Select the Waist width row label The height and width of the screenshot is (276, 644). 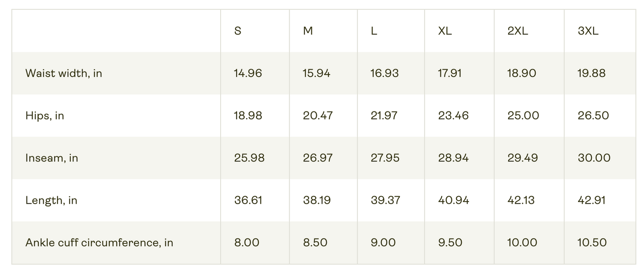64,73
